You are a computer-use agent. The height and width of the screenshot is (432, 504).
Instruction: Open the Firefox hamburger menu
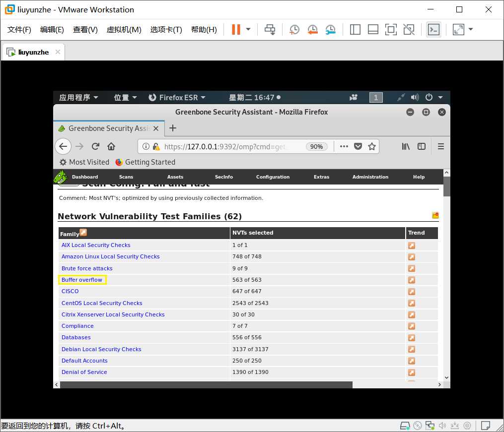[x=440, y=146]
